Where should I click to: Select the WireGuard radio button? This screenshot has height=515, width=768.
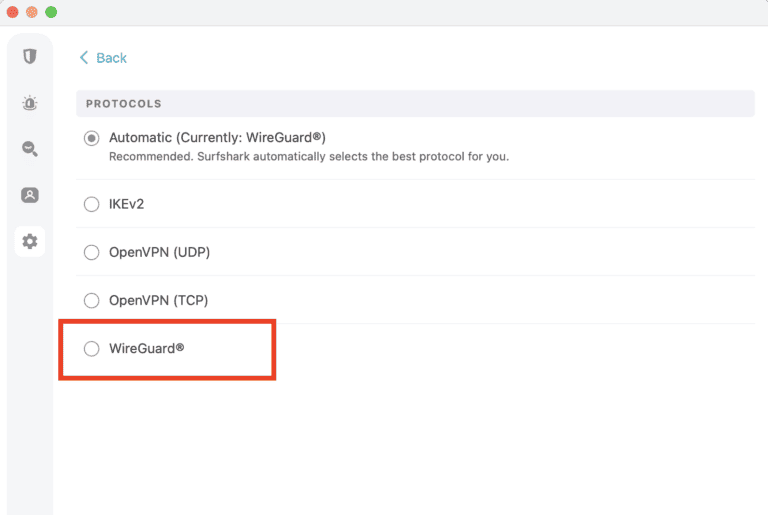pyautogui.click(x=92, y=348)
